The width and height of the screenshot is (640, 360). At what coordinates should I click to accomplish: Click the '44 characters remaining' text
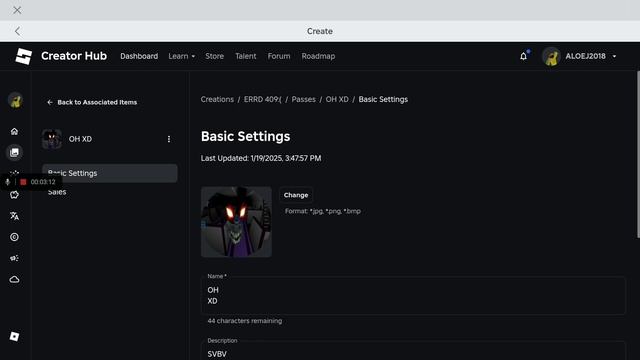tap(244, 321)
